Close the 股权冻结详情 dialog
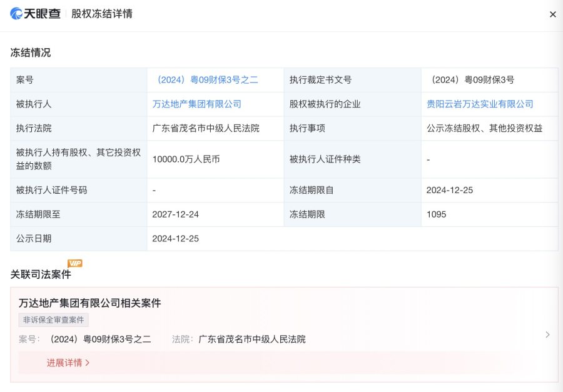This screenshot has width=563, height=392. pyautogui.click(x=553, y=14)
